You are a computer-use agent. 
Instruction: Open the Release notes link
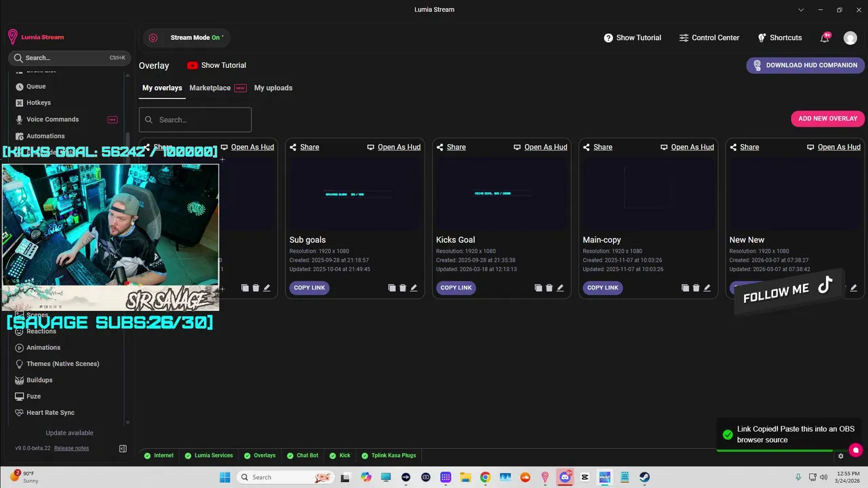pos(71,449)
